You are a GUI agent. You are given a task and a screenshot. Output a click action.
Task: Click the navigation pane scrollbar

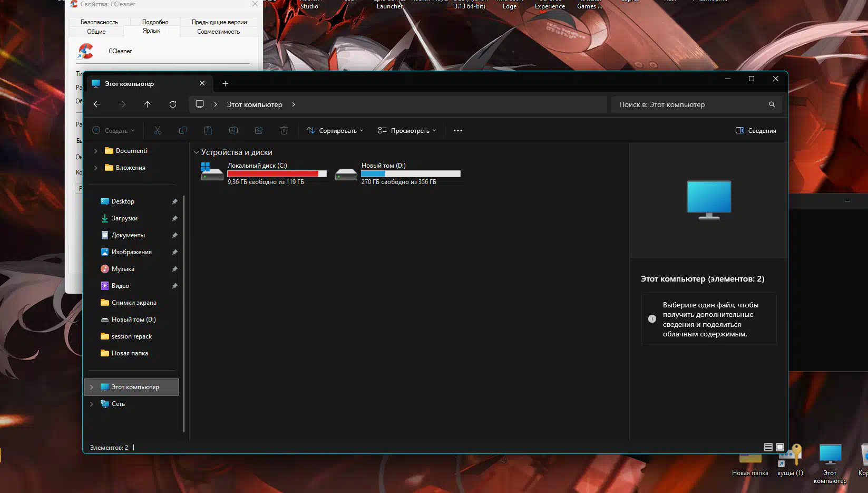coord(184,314)
